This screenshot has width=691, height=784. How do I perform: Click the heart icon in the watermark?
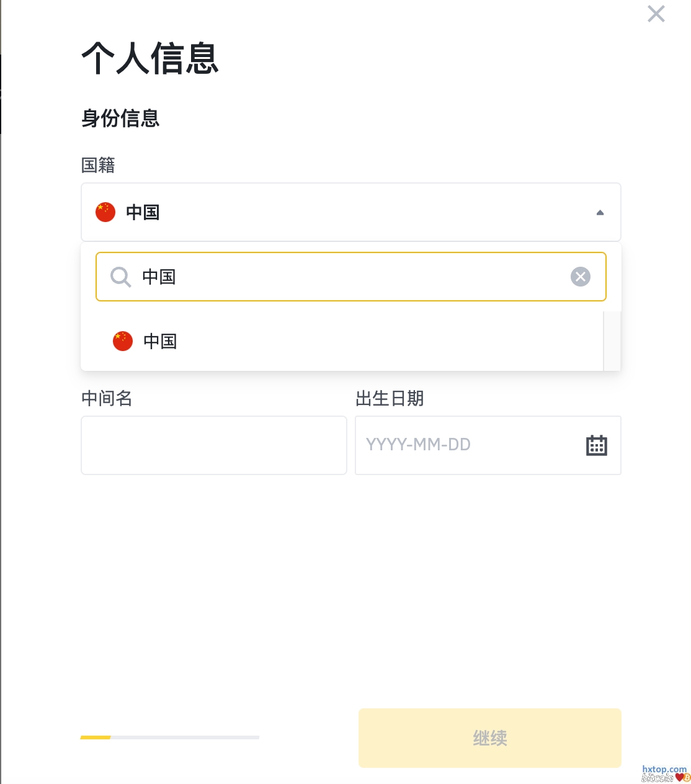click(x=680, y=777)
